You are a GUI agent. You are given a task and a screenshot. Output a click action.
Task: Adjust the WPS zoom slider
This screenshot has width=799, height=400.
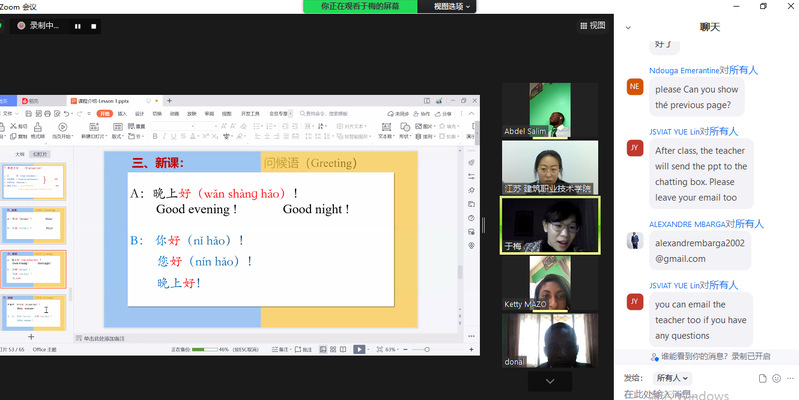(428, 349)
